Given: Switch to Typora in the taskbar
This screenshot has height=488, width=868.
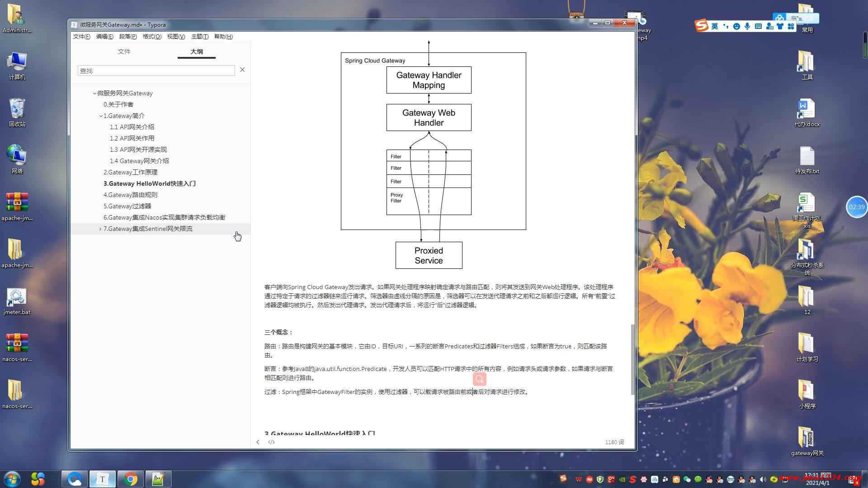Looking at the screenshot, I should tap(102, 479).
